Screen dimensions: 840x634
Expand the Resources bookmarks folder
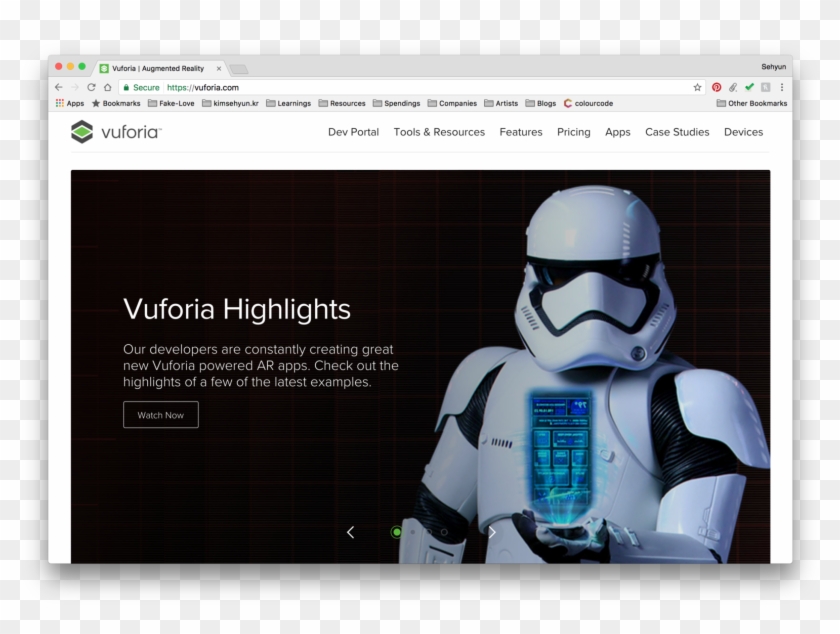coord(343,103)
